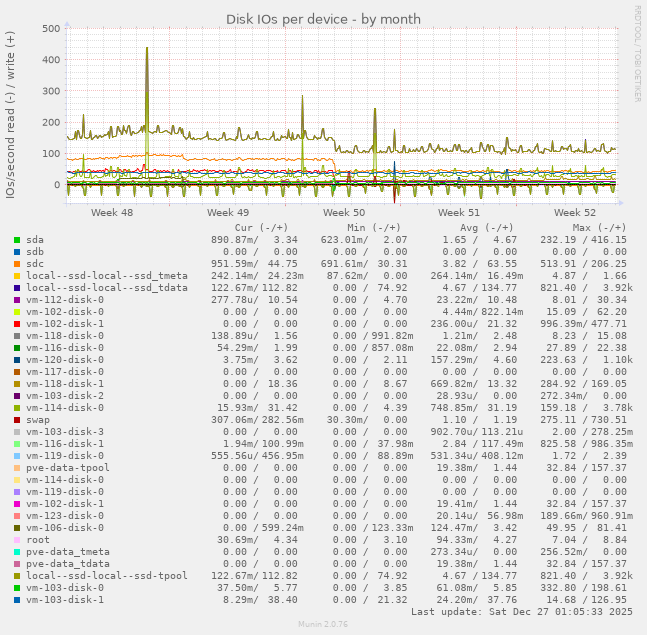The width and height of the screenshot is (647, 635).
Task: Click sdc's max value '513.91 / 206.25'
Action: click(583, 264)
